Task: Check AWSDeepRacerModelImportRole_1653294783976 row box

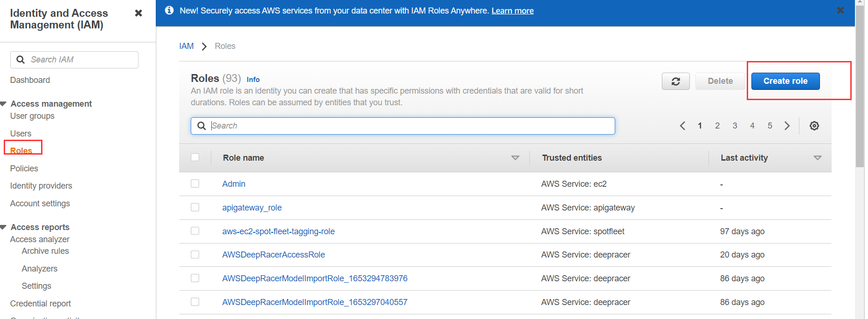Action: (x=195, y=278)
